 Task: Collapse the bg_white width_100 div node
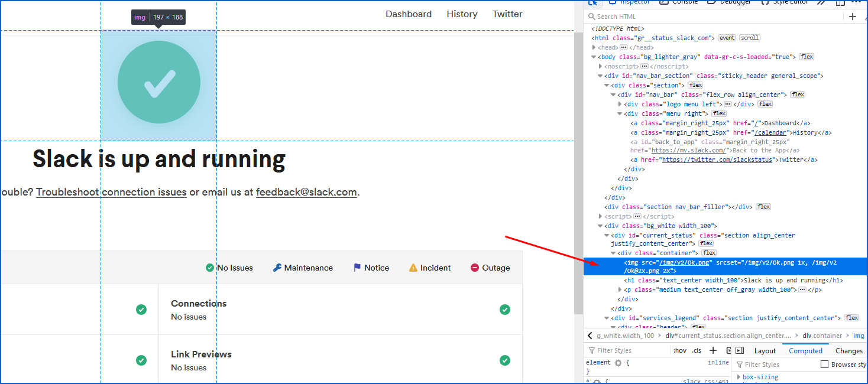pyautogui.click(x=601, y=226)
